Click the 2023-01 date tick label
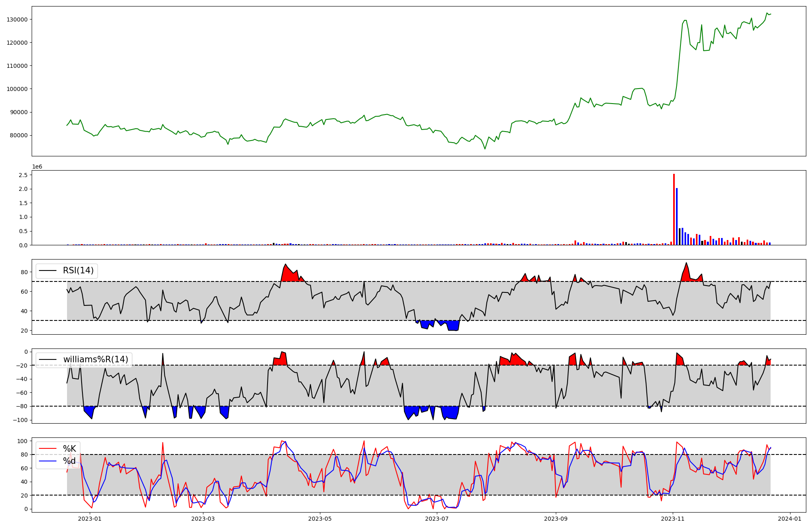 (x=89, y=518)
